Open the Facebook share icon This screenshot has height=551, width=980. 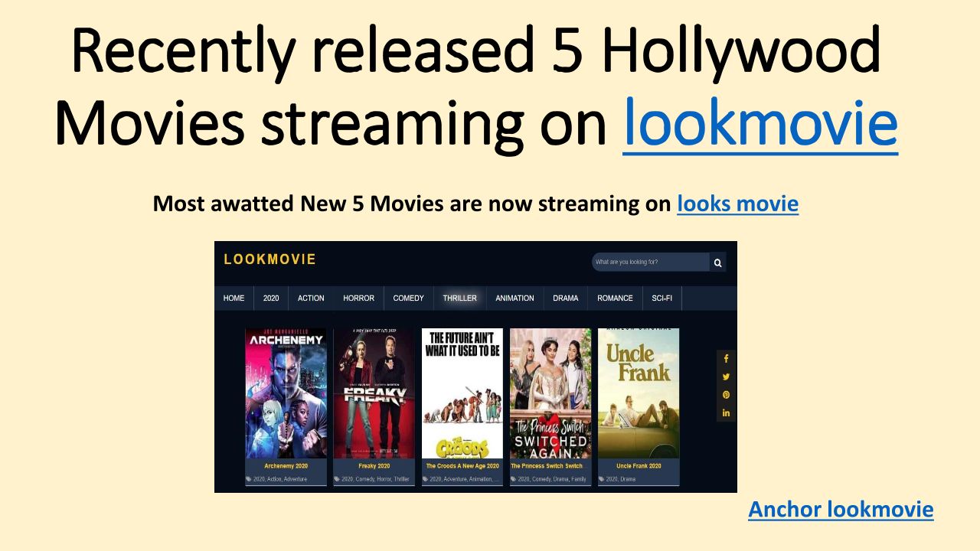[726, 359]
